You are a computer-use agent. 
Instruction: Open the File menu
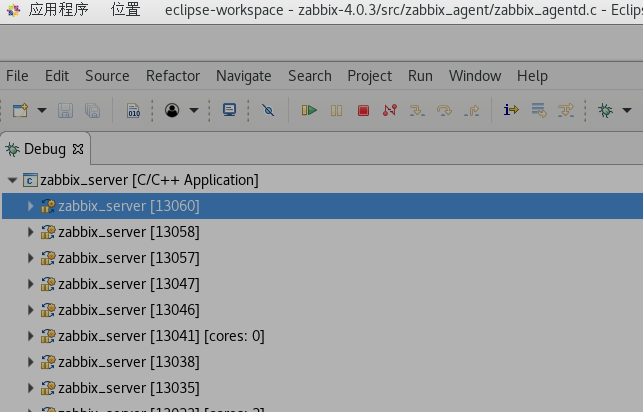click(x=17, y=76)
